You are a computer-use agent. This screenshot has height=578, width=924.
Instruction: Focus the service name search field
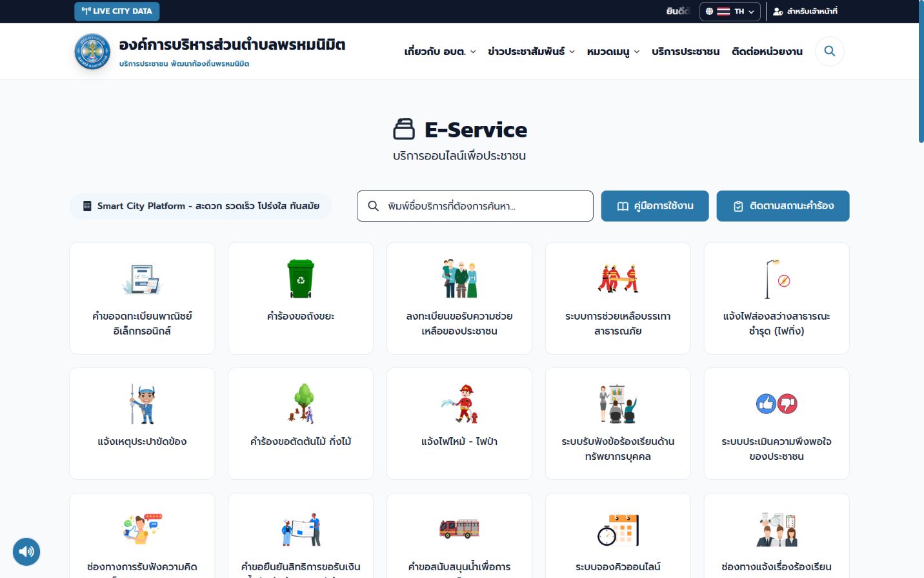pos(475,206)
